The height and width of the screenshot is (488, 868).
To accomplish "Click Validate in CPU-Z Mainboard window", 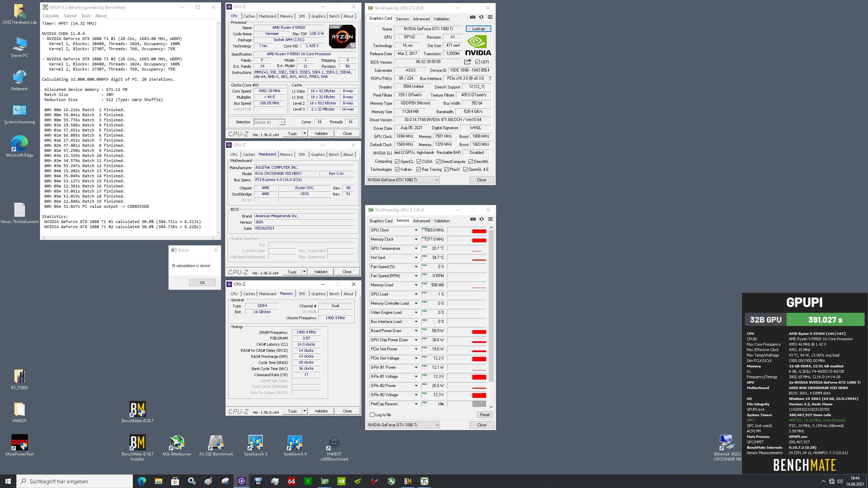I will click(x=321, y=272).
